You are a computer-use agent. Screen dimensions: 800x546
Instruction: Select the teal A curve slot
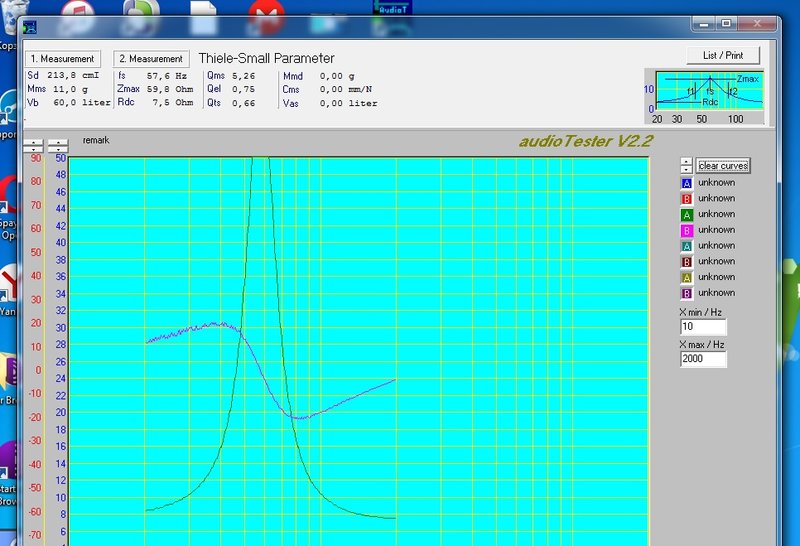(687, 246)
